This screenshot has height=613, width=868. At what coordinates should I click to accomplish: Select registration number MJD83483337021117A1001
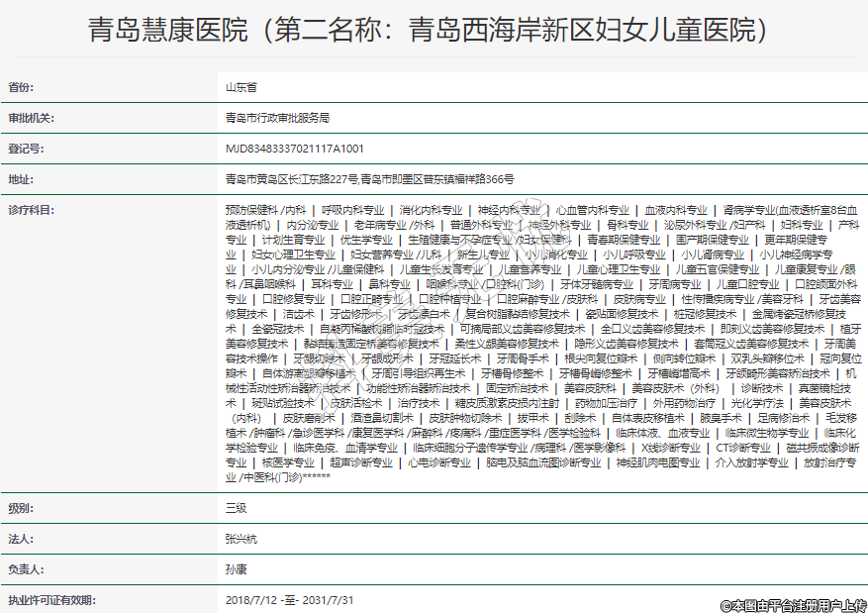(295, 149)
